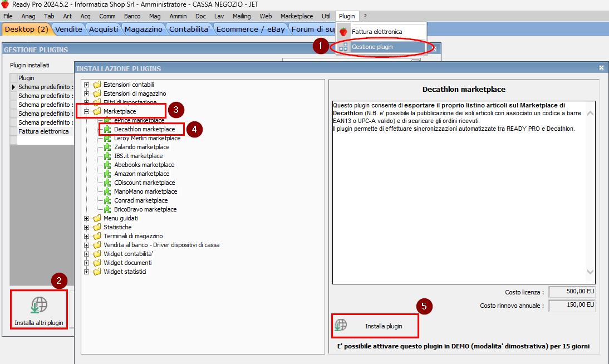Image resolution: width=609 pixels, height=364 pixels.
Task: Select Fattura elettronica in installed plugins list
Action: click(43, 131)
